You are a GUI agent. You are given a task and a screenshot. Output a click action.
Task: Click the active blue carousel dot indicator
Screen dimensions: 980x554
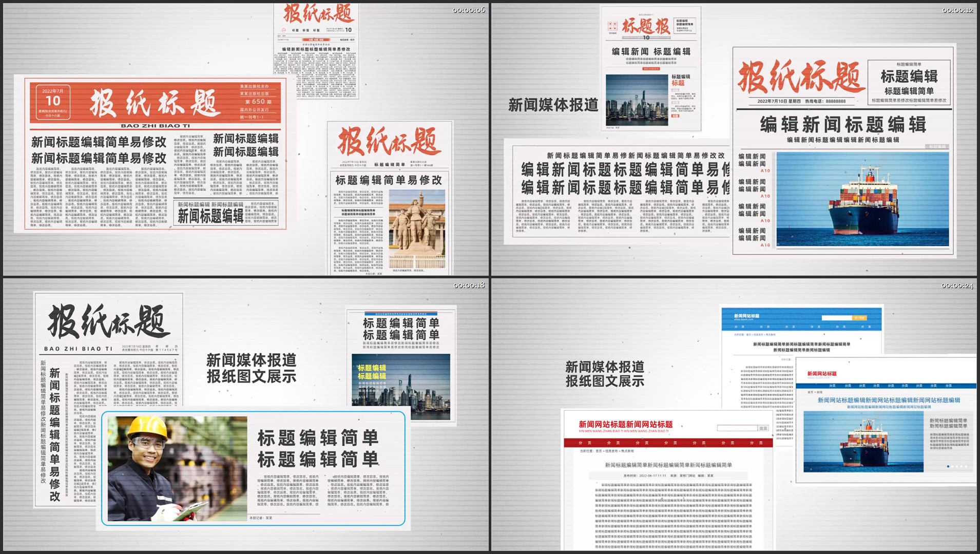coord(948,467)
